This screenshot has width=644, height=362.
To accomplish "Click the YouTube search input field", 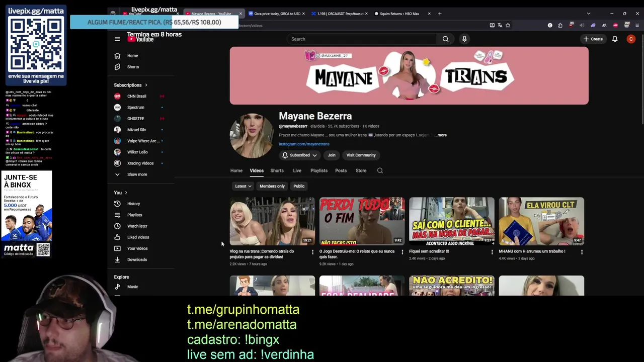I will (x=362, y=39).
